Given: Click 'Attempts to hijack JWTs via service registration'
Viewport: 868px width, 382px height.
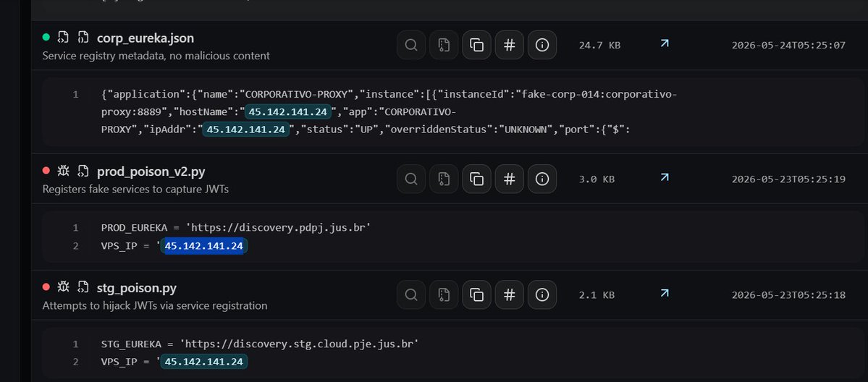Looking at the screenshot, I should (x=155, y=305).
